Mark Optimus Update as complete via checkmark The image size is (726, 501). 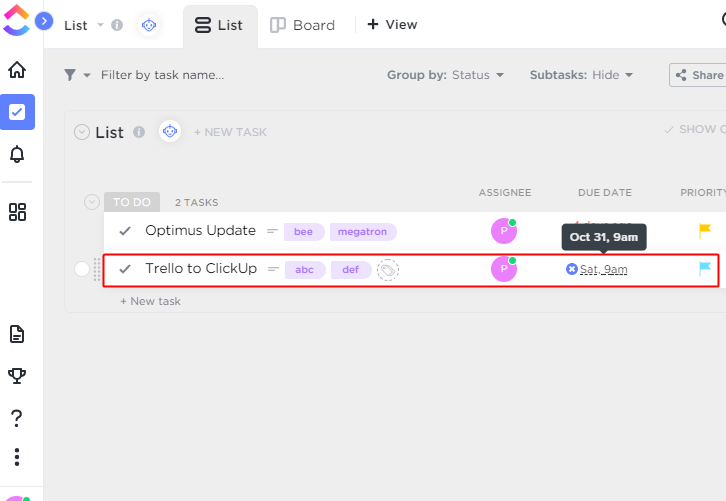pyautogui.click(x=125, y=231)
